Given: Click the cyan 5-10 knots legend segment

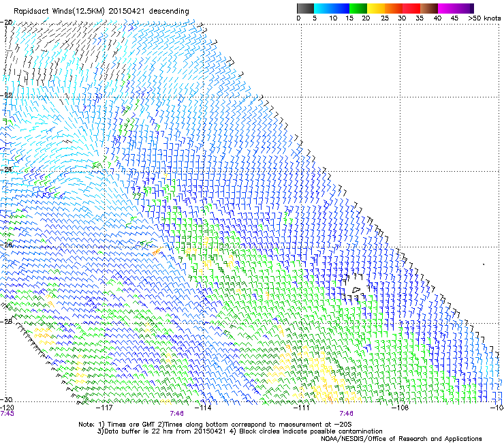Looking at the screenshot, I should pyautogui.click(x=323, y=8).
